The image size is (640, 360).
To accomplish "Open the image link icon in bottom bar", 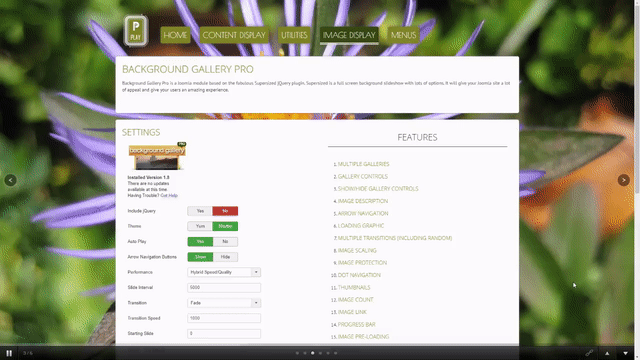I will pyautogui.click(x=589, y=353).
